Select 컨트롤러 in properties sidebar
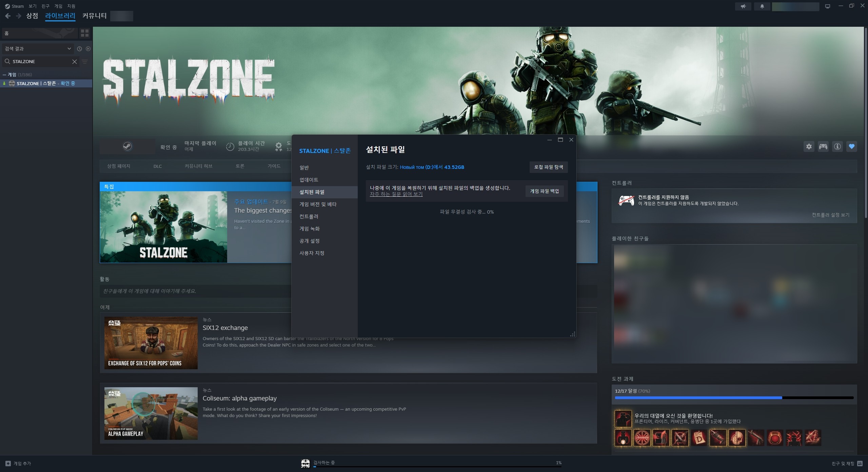This screenshot has width=868, height=472. tap(324, 216)
